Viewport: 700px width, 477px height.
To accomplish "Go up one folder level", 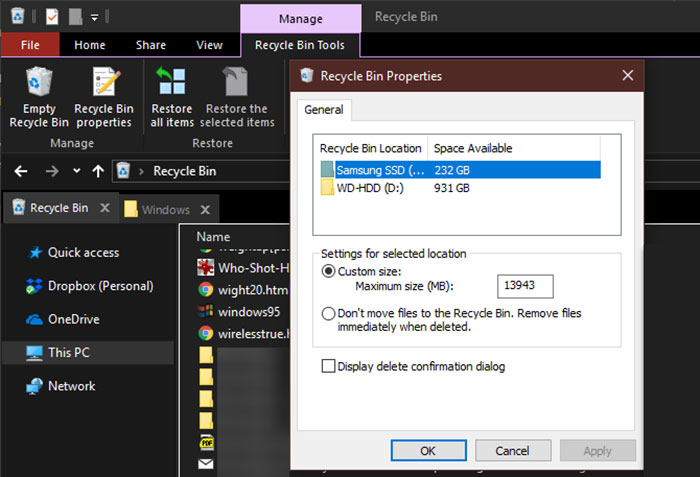I will tap(98, 171).
